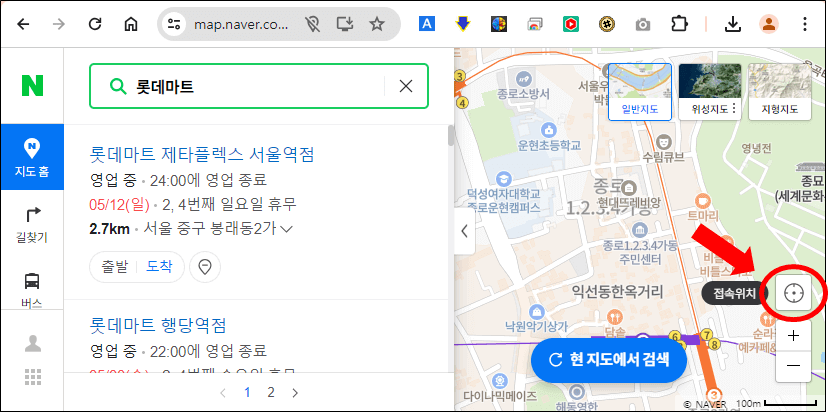The width and height of the screenshot is (828, 412).
Task: Click the 현대뜨레빌앙 map marker
Action: point(629,188)
